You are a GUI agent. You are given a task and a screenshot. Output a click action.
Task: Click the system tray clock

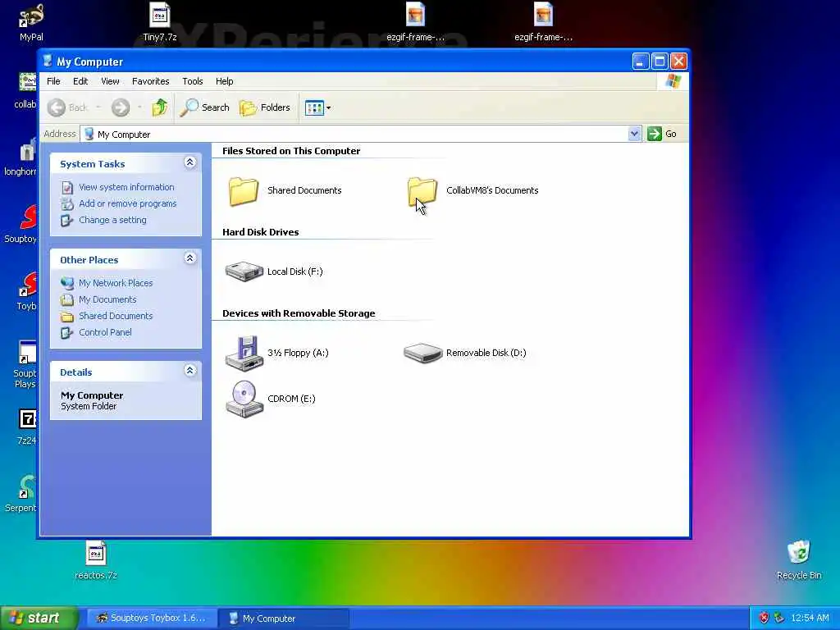pos(810,619)
